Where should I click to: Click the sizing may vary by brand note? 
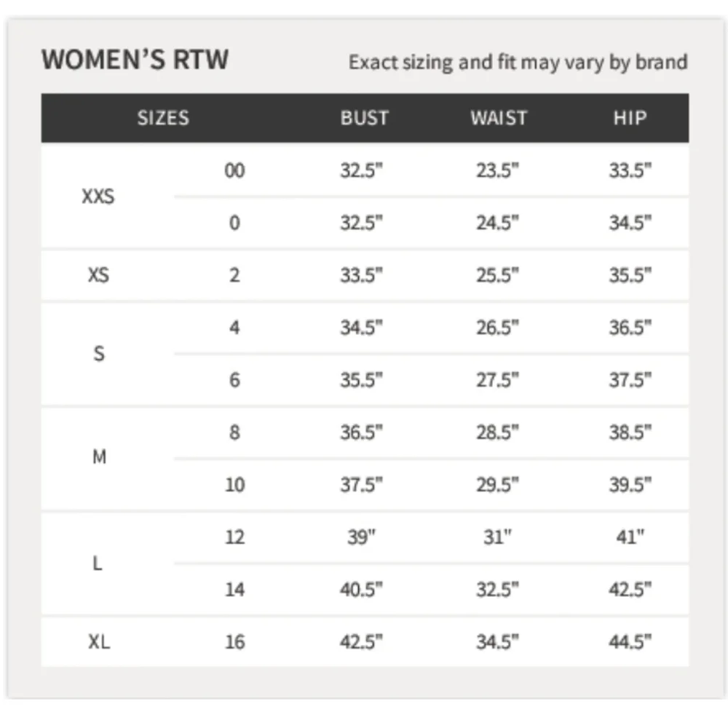518,62
